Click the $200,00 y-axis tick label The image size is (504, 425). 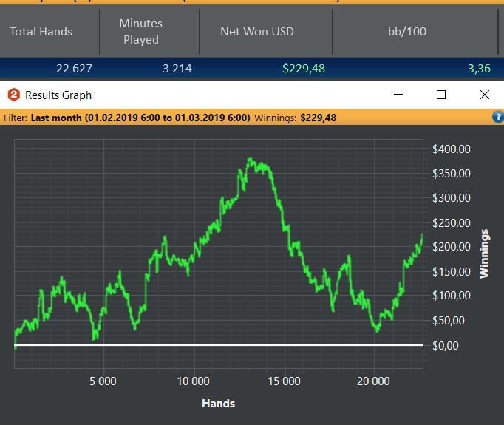point(451,247)
